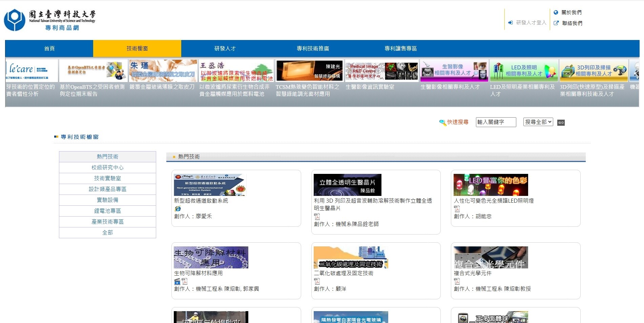Open the 聯絡我們 link
The width and height of the screenshot is (644, 323).
[x=572, y=23]
